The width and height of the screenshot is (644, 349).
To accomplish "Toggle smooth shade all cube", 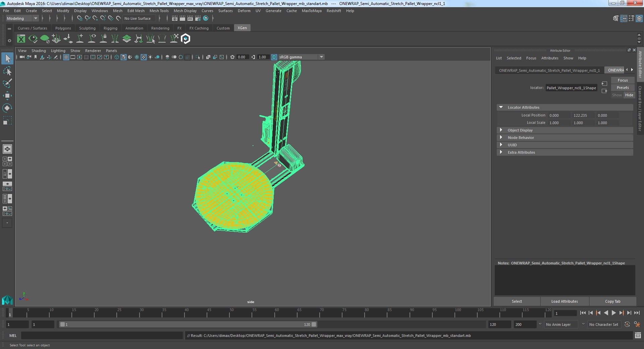I will pos(123,57).
